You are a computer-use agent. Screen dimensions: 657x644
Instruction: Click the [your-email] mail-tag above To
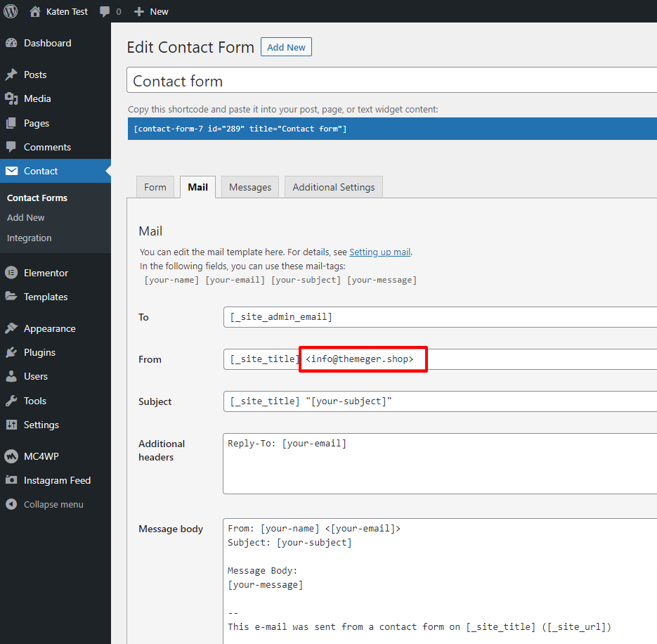pyautogui.click(x=235, y=280)
